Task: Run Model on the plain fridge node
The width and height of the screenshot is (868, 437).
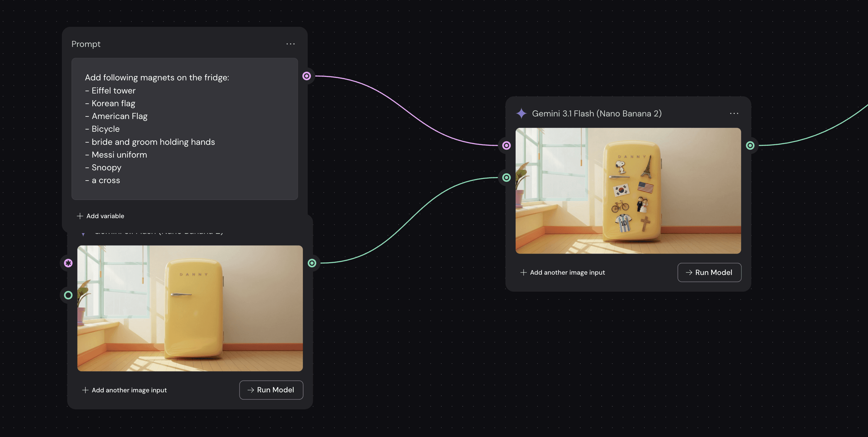Action: (x=271, y=390)
